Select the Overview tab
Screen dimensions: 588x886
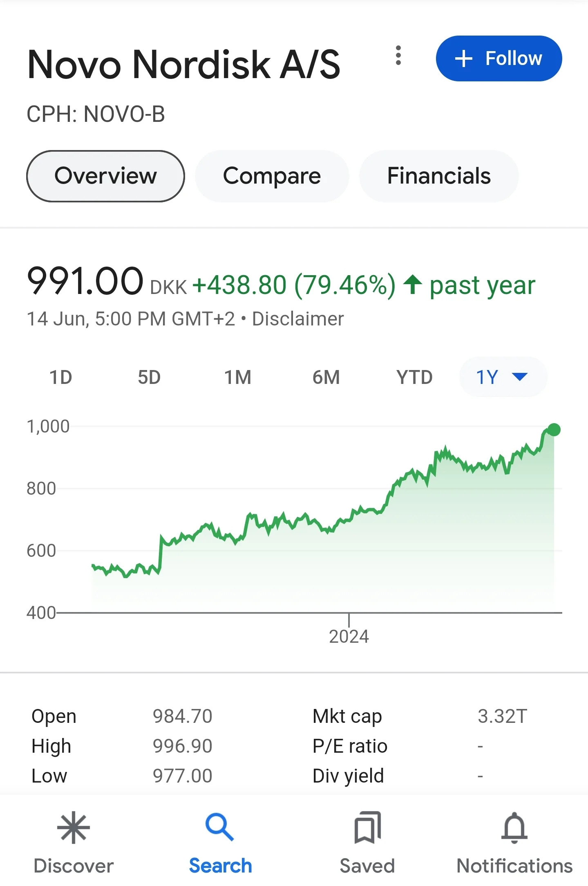pyautogui.click(x=106, y=176)
